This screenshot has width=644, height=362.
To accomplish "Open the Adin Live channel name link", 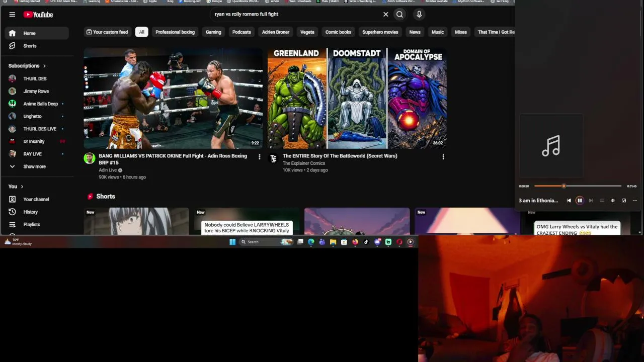I will point(108,170).
